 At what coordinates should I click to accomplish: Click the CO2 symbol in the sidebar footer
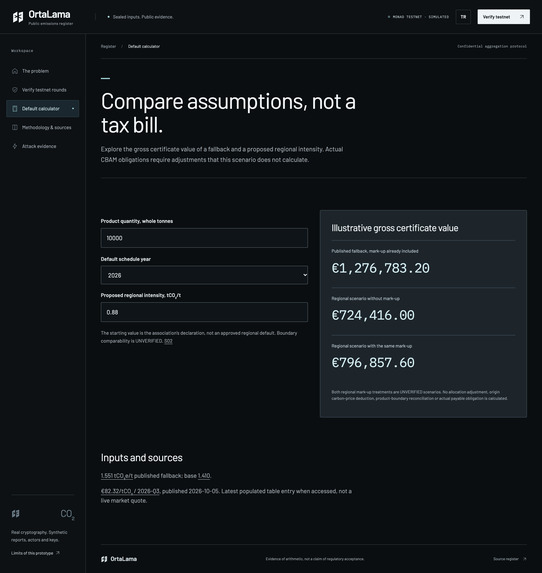coord(67,514)
